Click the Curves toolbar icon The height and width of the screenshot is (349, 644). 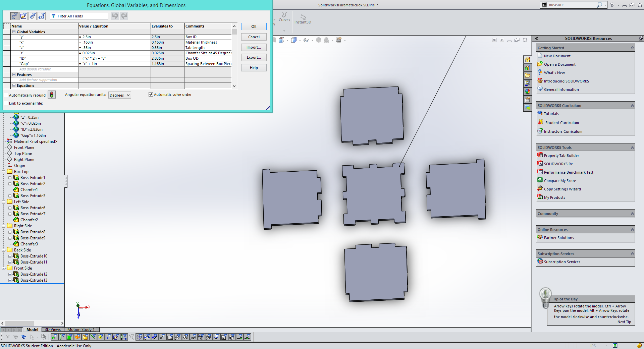click(x=284, y=17)
